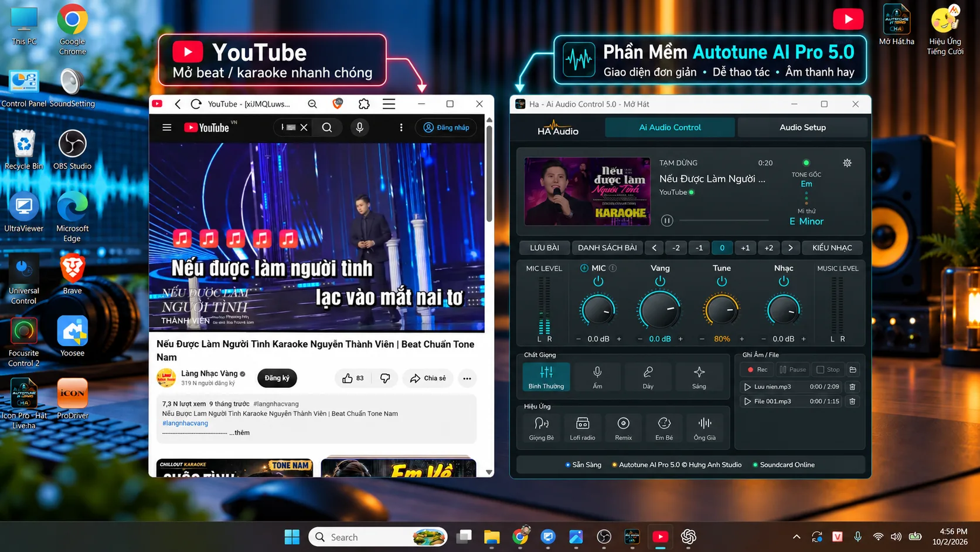The image size is (980, 552).
Task: Open the recordings folder icon
Action: [x=853, y=370]
